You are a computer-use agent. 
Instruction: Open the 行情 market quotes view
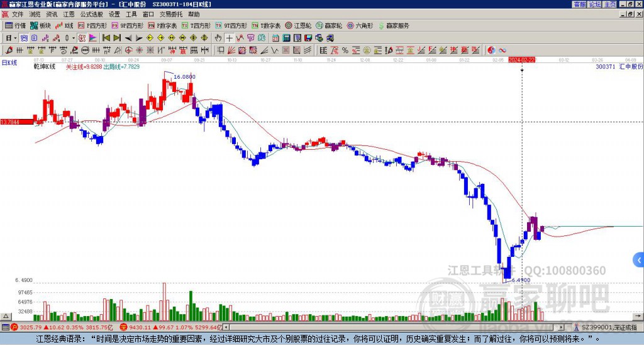coord(15,25)
